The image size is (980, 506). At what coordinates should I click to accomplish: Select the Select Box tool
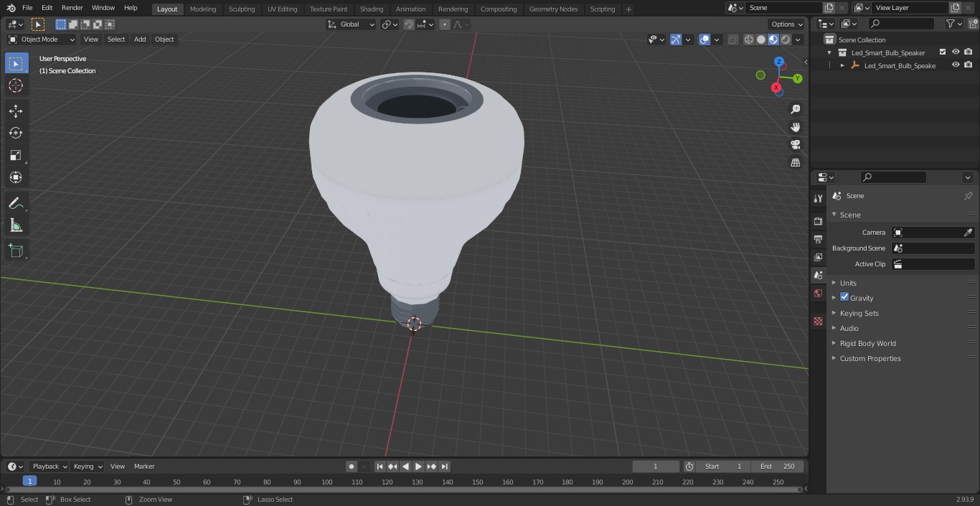pos(16,63)
